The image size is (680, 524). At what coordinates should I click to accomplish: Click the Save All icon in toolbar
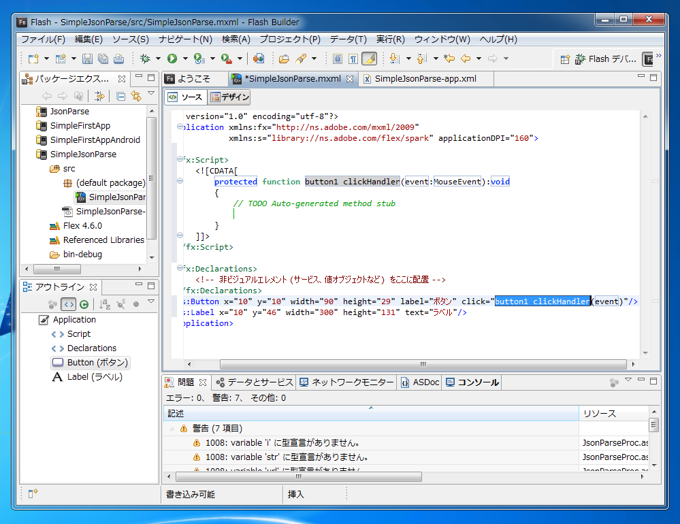coord(103,59)
